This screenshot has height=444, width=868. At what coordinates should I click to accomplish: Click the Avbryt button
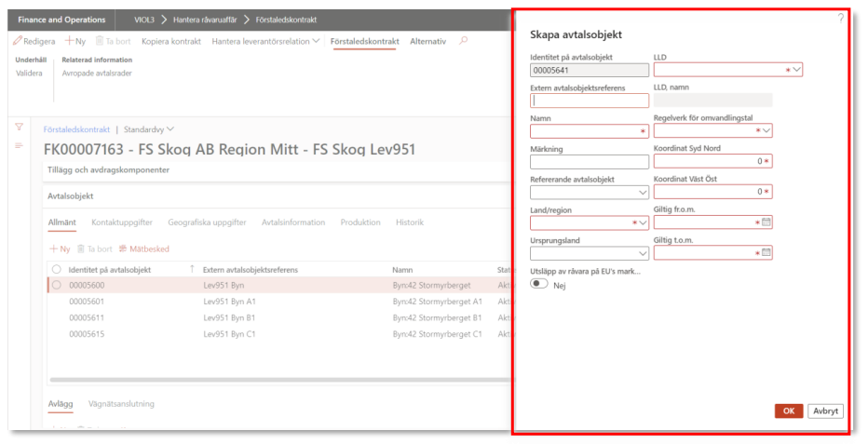click(825, 410)
